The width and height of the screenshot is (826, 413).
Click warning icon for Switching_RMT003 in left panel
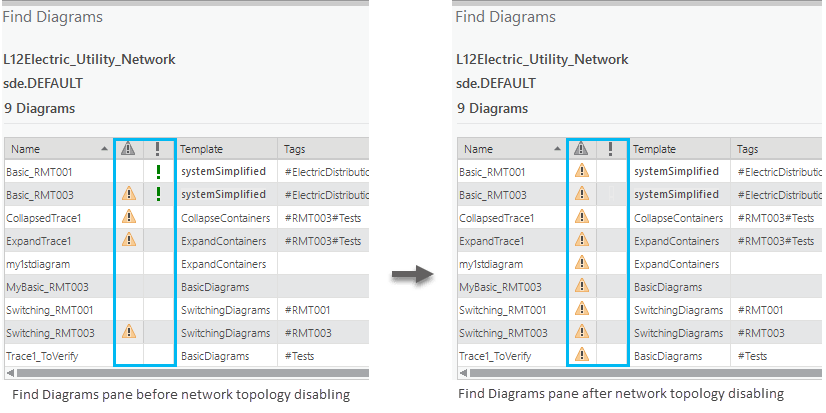point(128,332)
